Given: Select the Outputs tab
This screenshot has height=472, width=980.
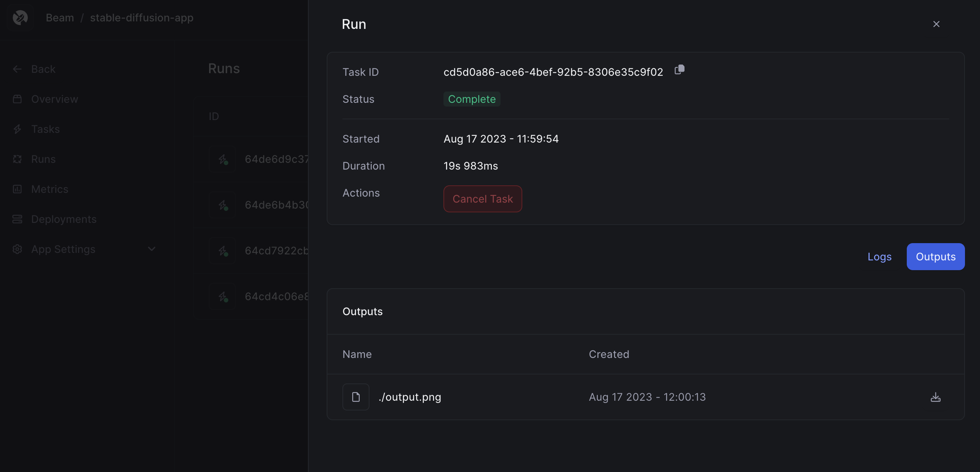Looking at the screenshot, I should click(935, 257).
